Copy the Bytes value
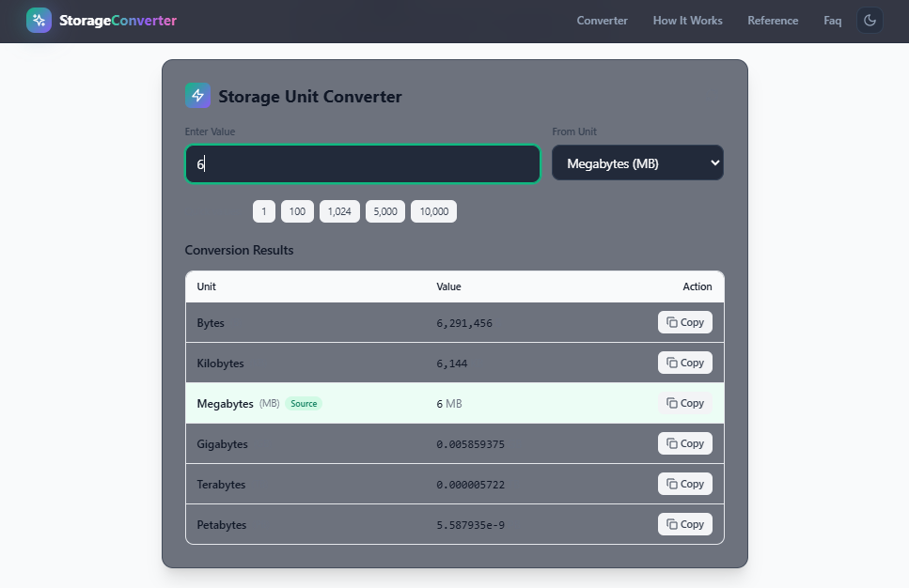This screenshot has width=909, height=588. pos(684,322)
